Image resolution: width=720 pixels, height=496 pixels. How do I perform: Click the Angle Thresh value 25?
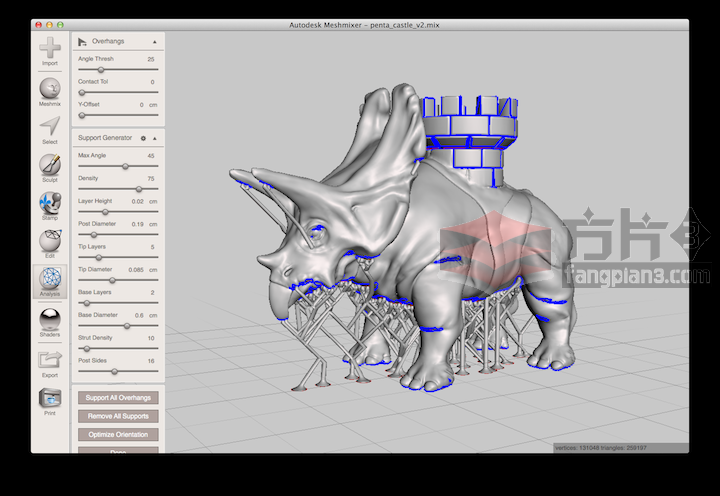pos(151,59)
